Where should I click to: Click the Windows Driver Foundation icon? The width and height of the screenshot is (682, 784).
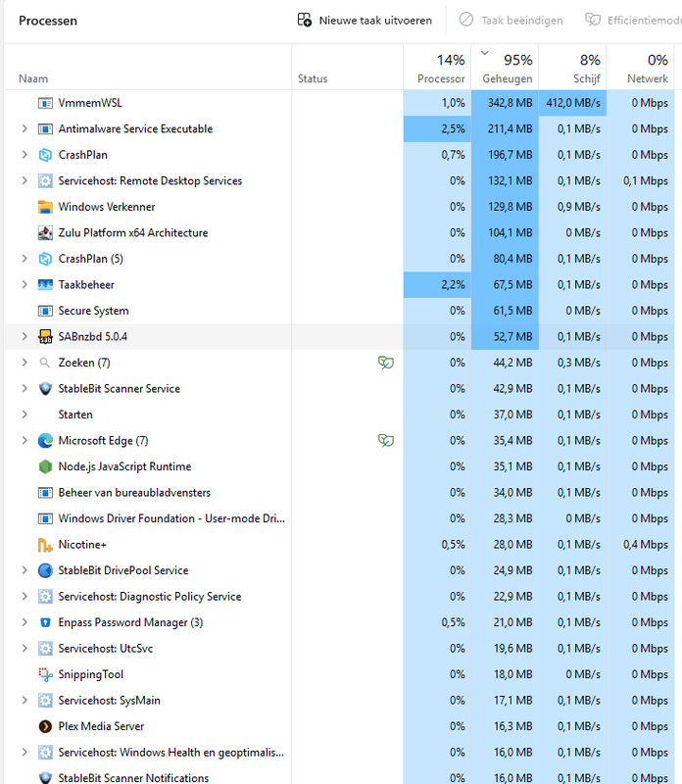pos(45,519)
